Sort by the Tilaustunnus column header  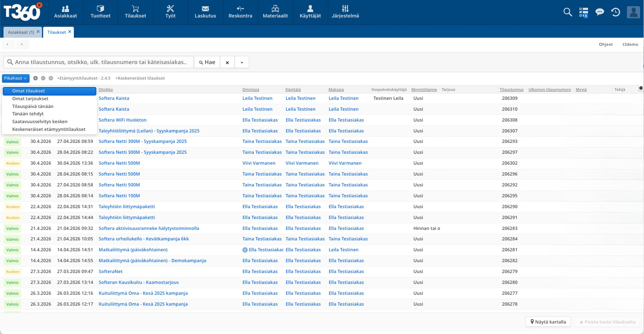512,90
